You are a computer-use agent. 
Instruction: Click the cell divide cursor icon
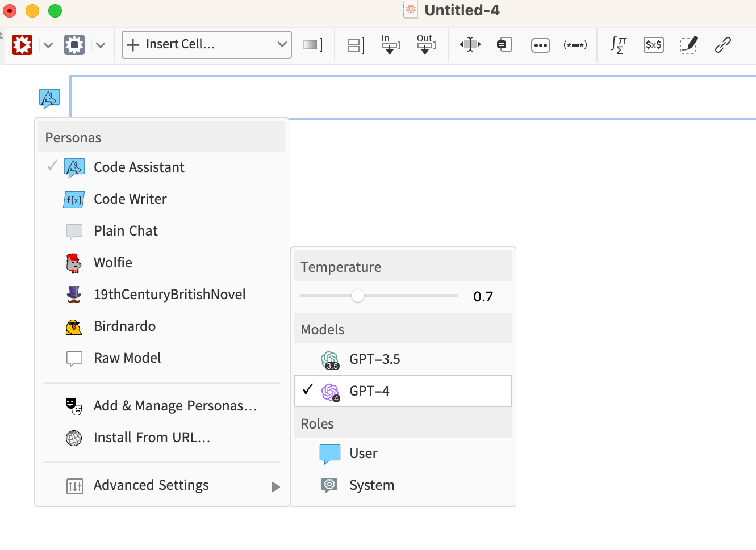tap(470, 44)
